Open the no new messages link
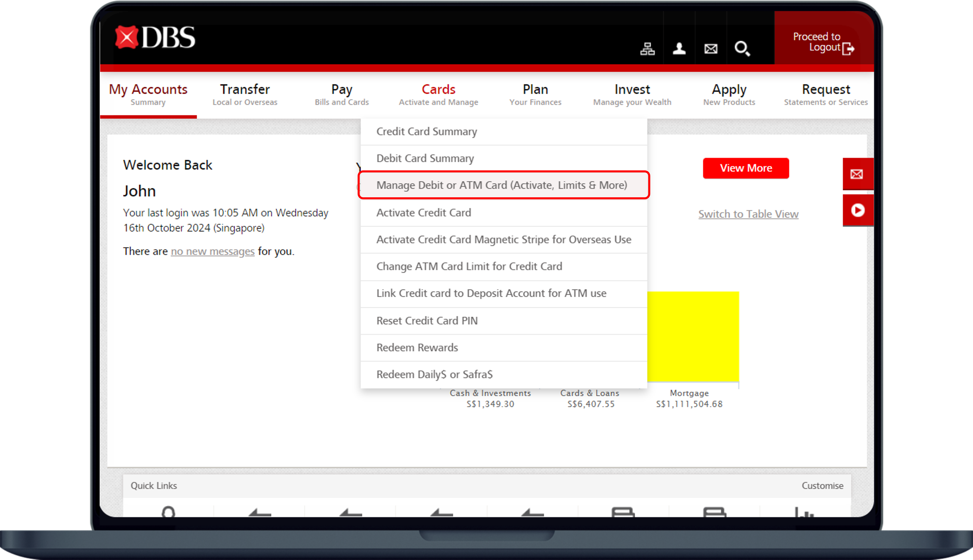 pyautogui.click(x=212, y=251)
